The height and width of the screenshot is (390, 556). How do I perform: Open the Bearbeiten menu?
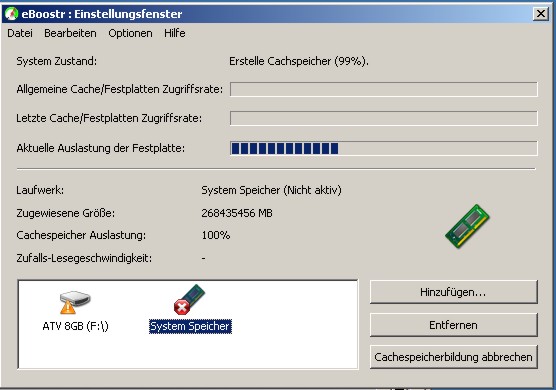coord(70,33)
